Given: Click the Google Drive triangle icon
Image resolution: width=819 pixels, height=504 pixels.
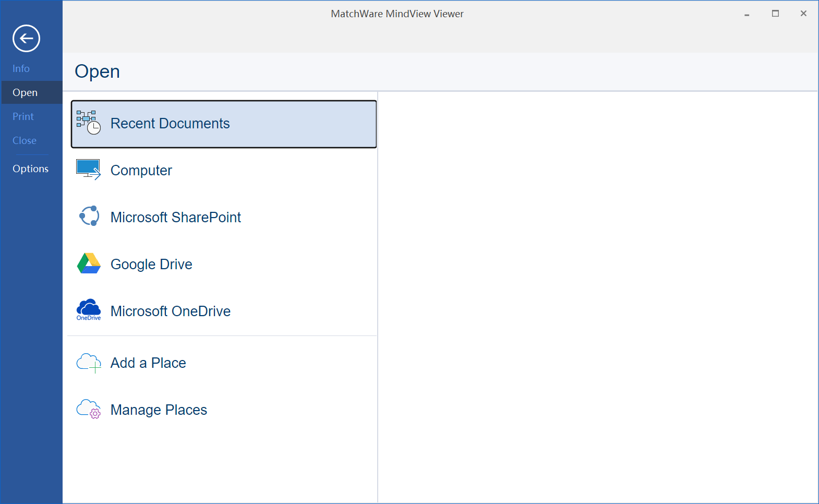Looking at the screenshot, I should coord(89,263).
